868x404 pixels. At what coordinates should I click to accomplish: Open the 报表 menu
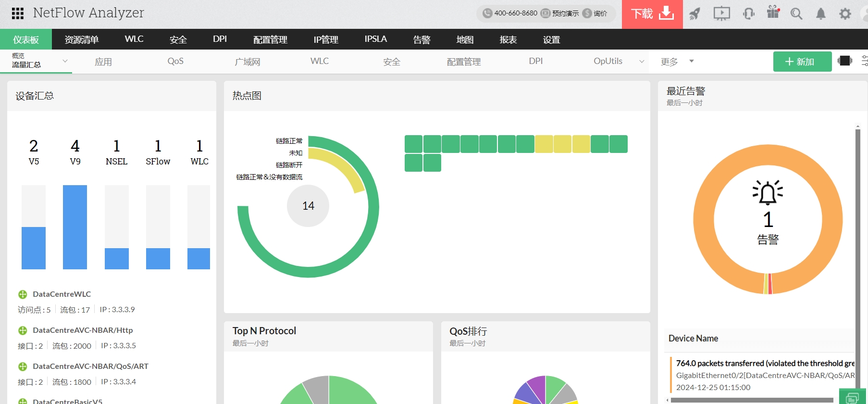click(508, 39)
